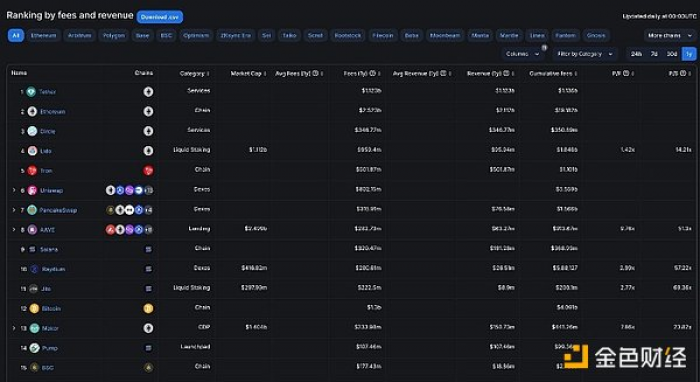The image size is (700, 382).
Task: Select the Arbitrum chain tab
Action: coord(79,35)
